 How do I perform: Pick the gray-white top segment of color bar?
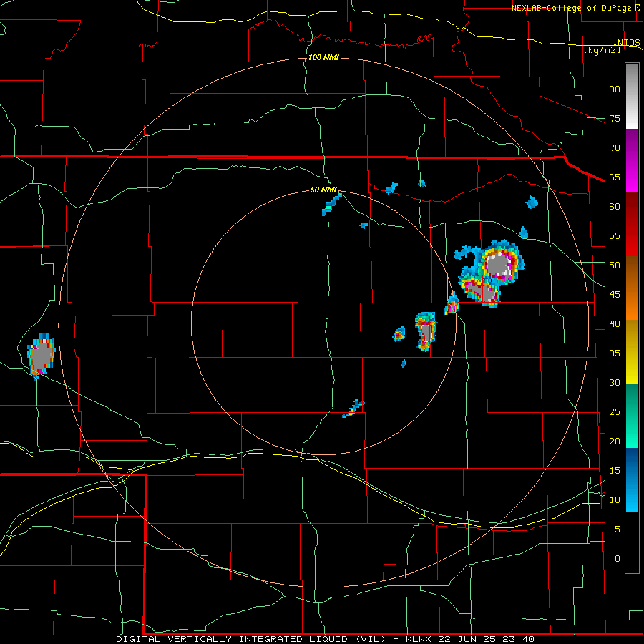[x=632, y=97]
